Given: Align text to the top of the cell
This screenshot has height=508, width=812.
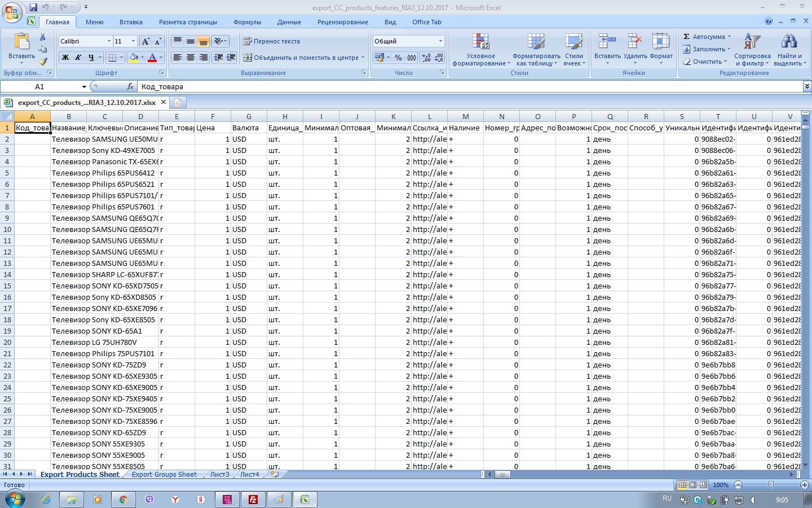Looking at the screenshot, I should click(x=178, y=41).
